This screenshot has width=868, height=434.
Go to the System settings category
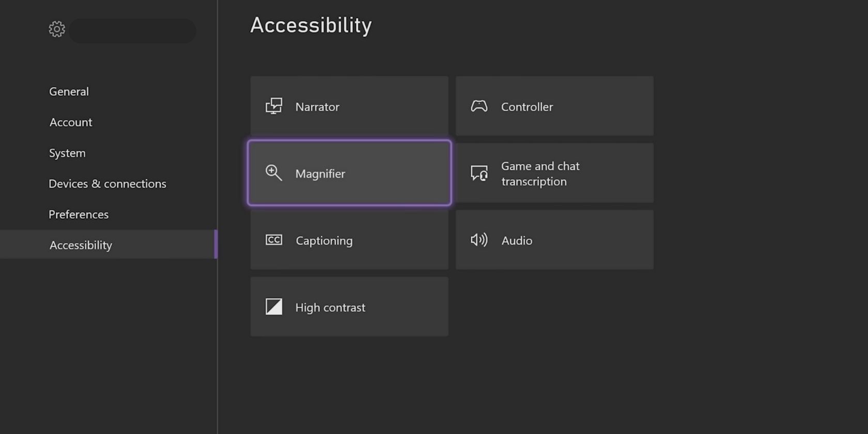[x=67, y=153]
